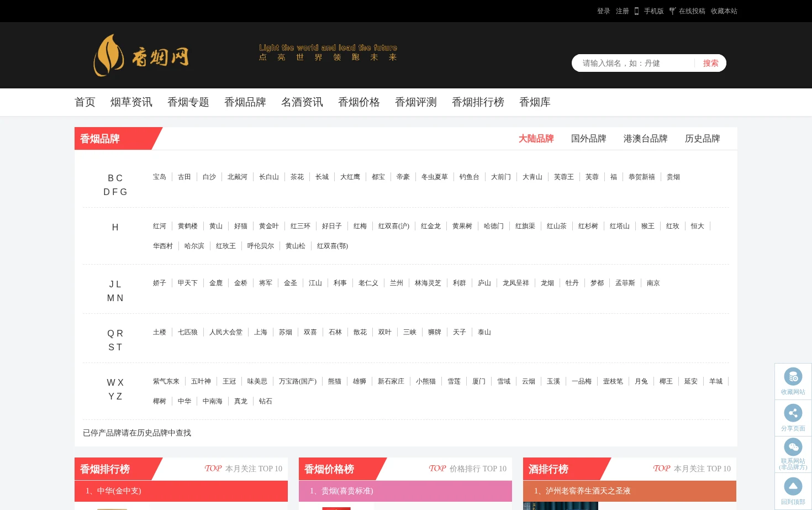This screenshot has height=510, width=812.
Task: Click the 登录 login link
Action: pos(604,11)
